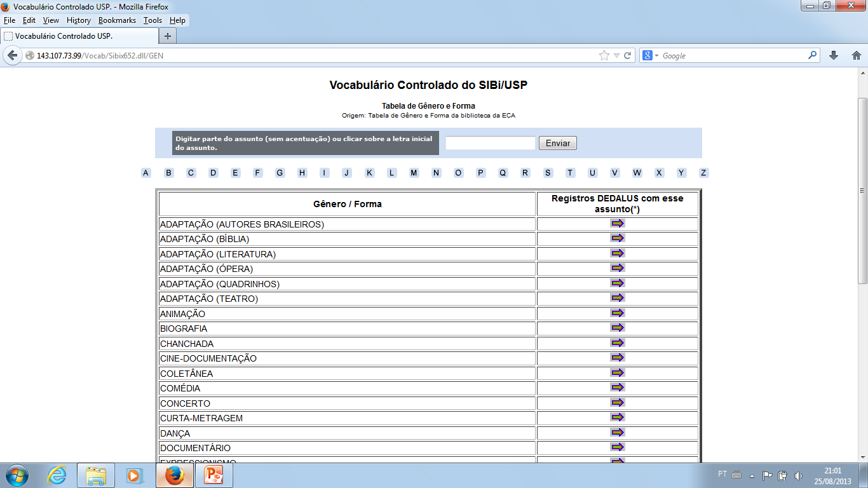Screen dimensions: 868x488
Task: Open the Windows Start menu
Action: coord(17,475)
